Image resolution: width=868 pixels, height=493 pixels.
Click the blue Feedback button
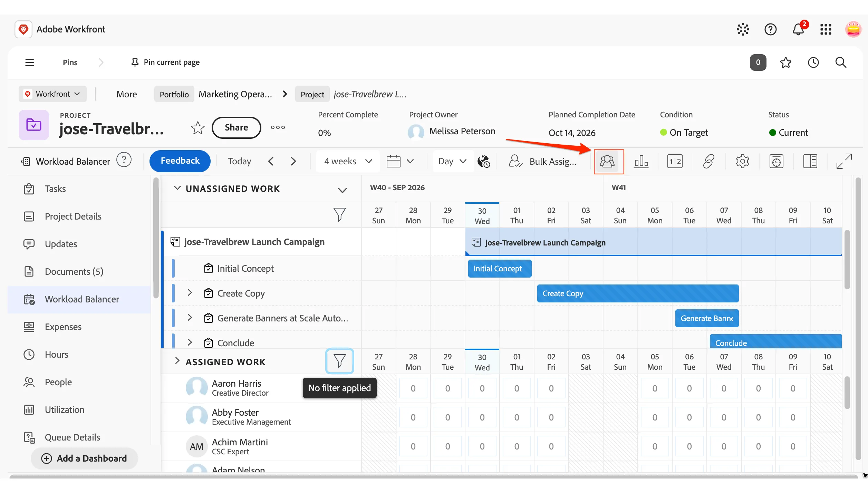(x=180, y=161)
